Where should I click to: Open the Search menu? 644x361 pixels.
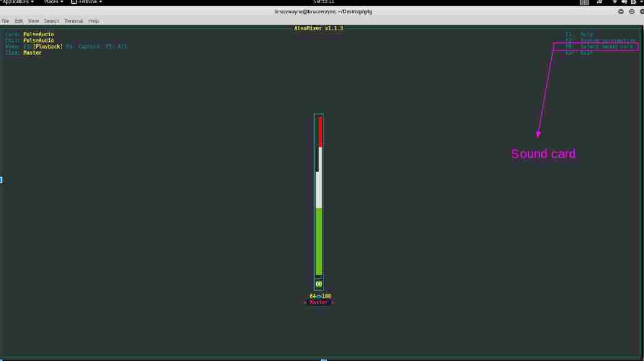tap(51, 21)
